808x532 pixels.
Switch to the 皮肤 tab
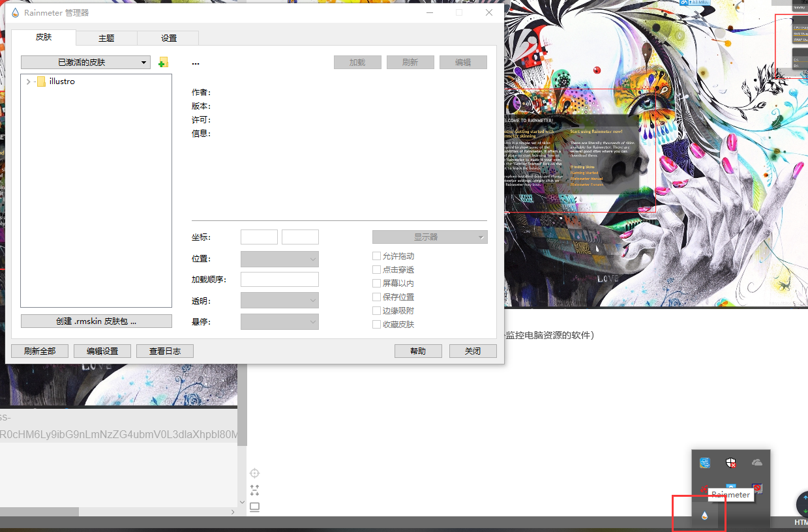(x=44, y=37)
